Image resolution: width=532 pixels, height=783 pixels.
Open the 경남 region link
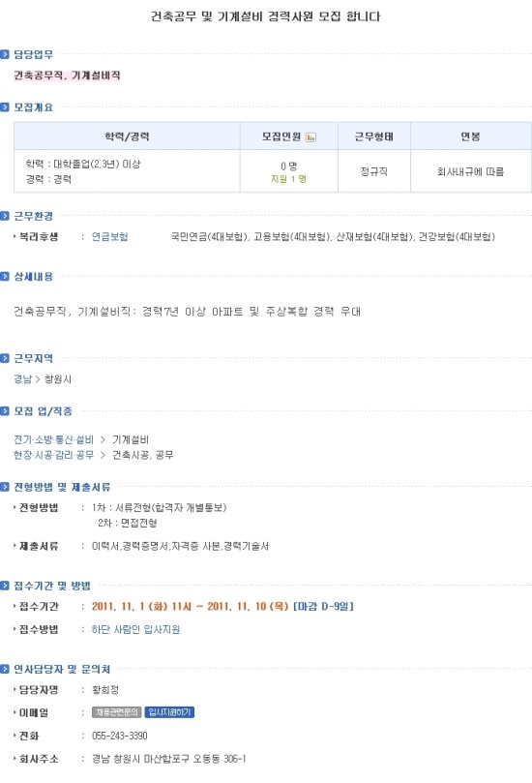pyautogui.click(x=22, y=379)
